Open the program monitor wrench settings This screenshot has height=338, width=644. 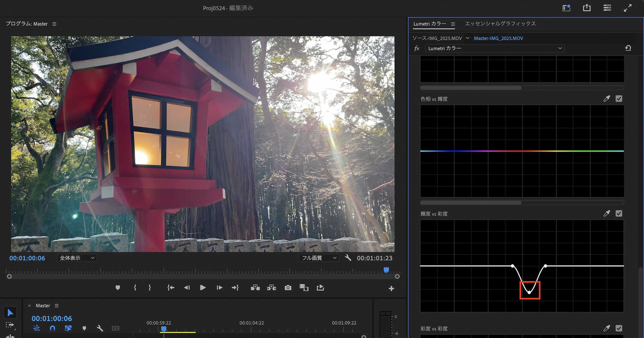click(348, 258)
